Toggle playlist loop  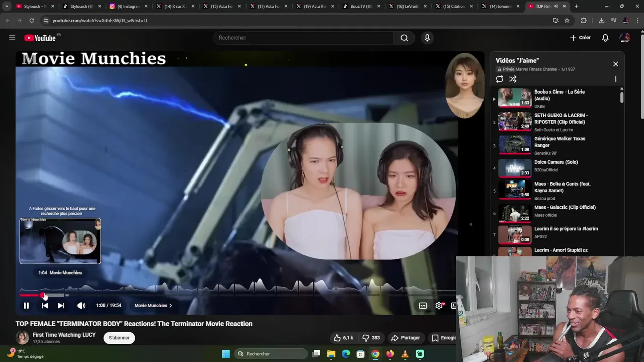[499, 79]
